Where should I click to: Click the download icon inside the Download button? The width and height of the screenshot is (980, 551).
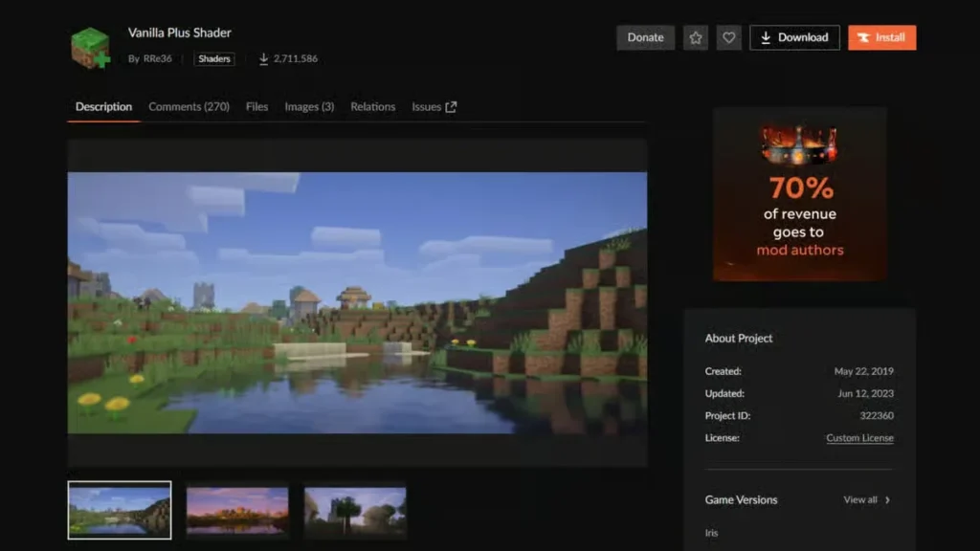click(x=766, y=37)
